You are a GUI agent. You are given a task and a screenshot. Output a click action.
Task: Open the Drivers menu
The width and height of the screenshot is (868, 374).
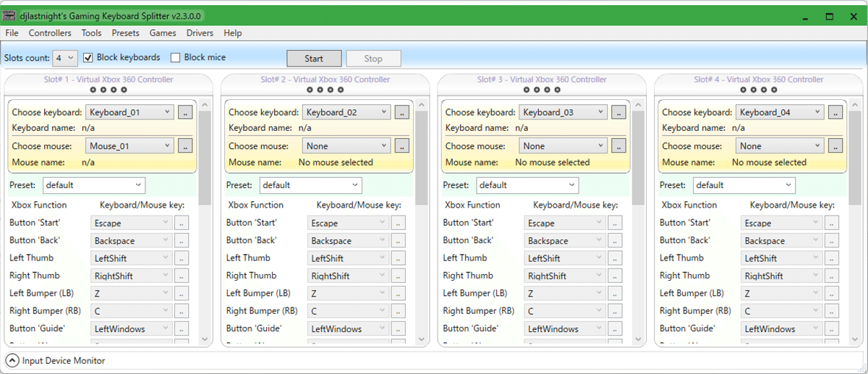pyautogui.click(x=200, y=33)
